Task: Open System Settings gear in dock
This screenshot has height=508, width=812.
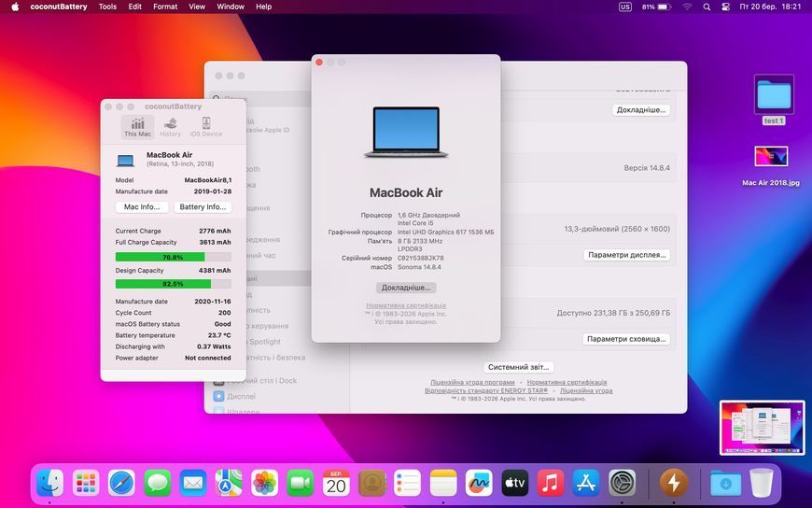Action: [x=622, y=483]
